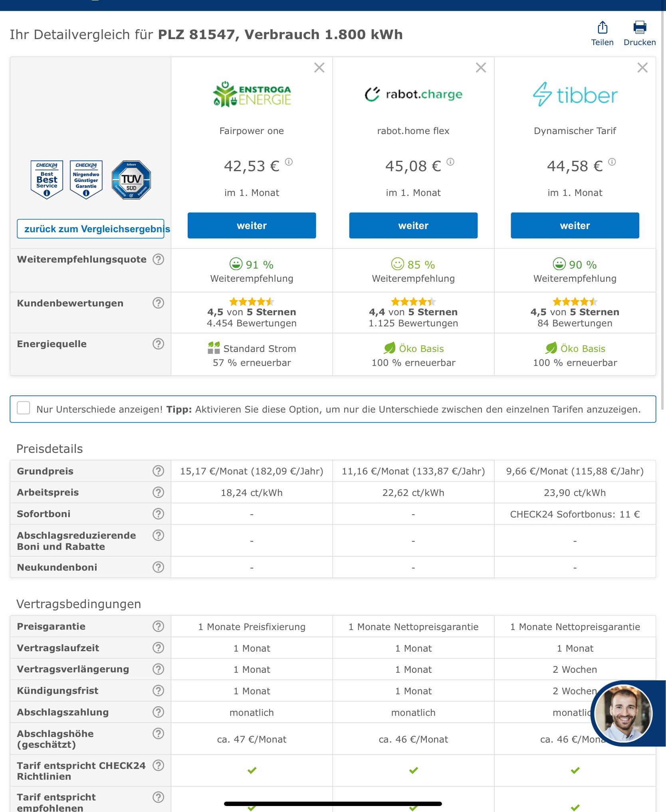Click 'CHECK24 Sofortbonus: 11 €' cell

[x=575, y=514]
